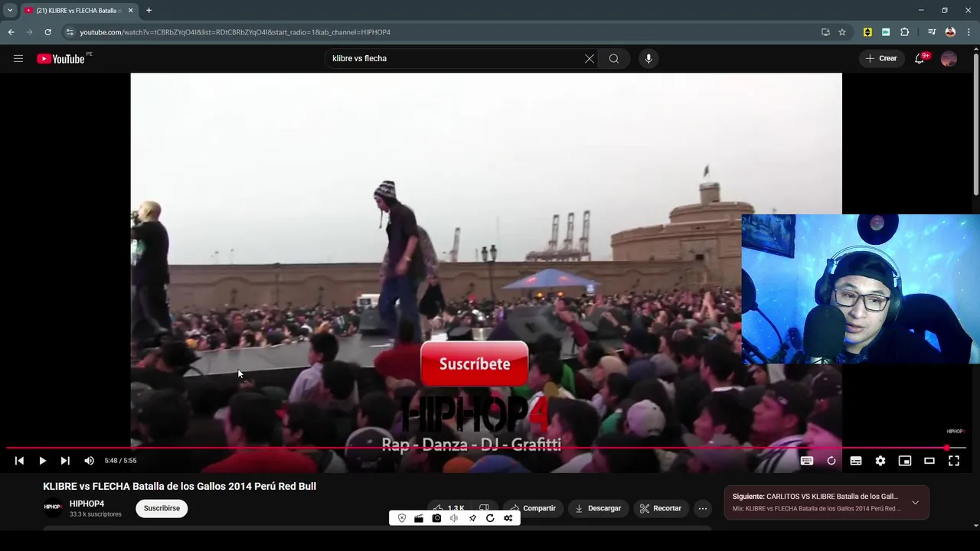980x551 pixels.
Task: Go to YouTube home via logo
Action: pos(60,59)
